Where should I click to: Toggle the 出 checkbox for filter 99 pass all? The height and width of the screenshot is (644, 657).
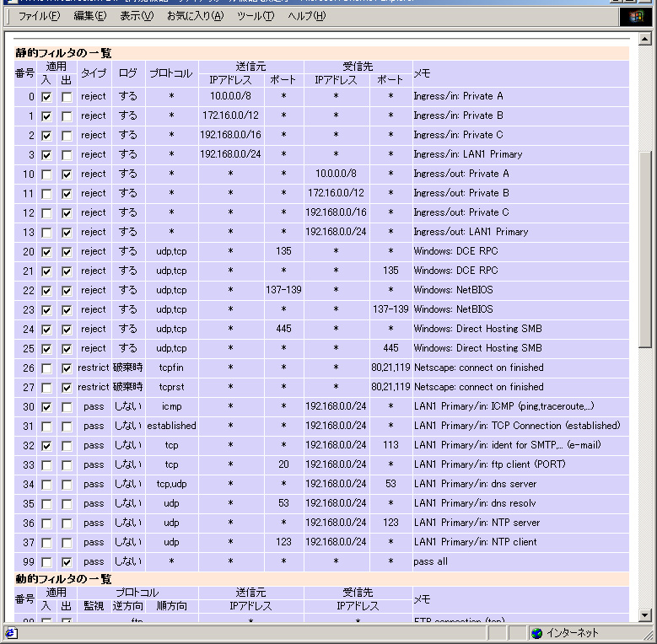pos(67,562)
